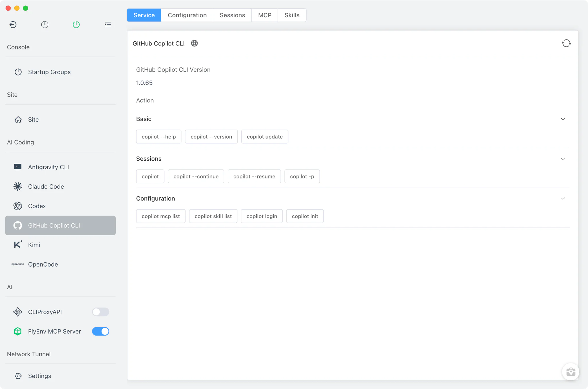Click copilot --continue button

coord(196,176)
